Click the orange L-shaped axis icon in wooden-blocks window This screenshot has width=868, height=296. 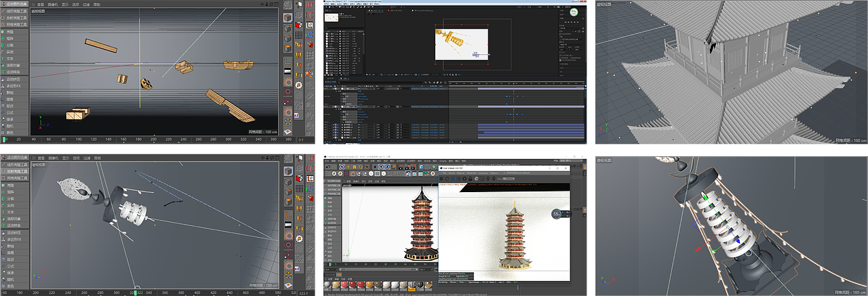pyautogui.click(x=288, y=60)
